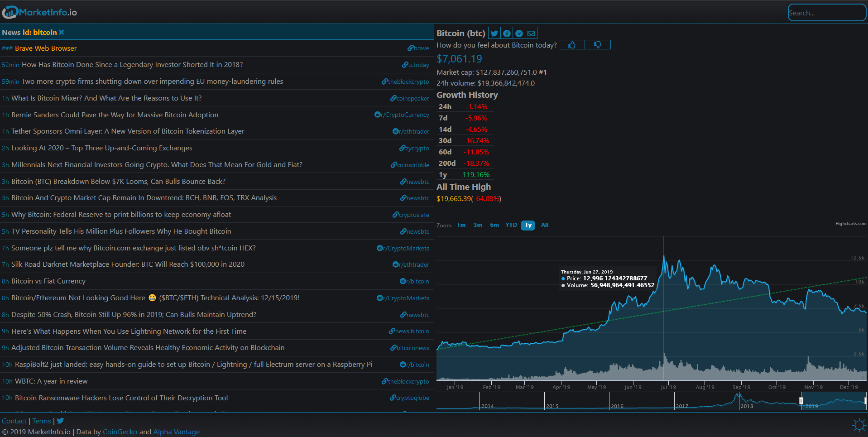Open the brave source link
Image resolution: width=868 pixels, height=437 pixels.
pyautogui.click(x=418, y=48)
